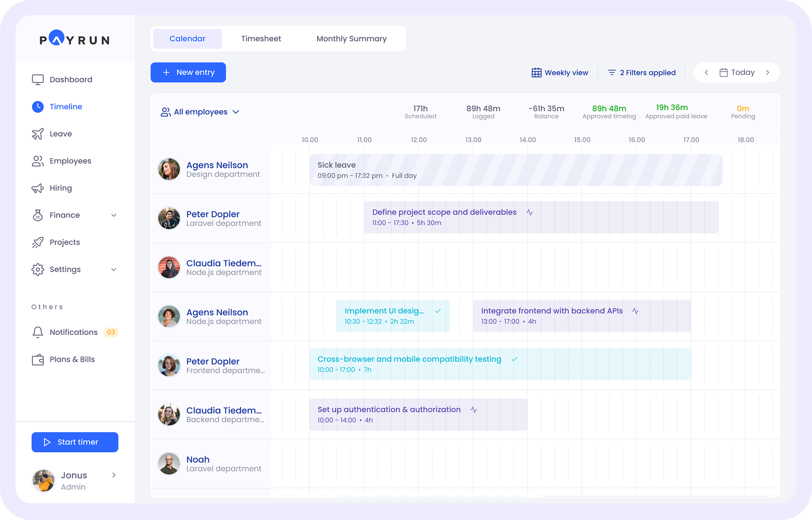The width and height of the screenshot is (812, 520).
Task: Click activity icon on Define project scope task
Action: 529,212
